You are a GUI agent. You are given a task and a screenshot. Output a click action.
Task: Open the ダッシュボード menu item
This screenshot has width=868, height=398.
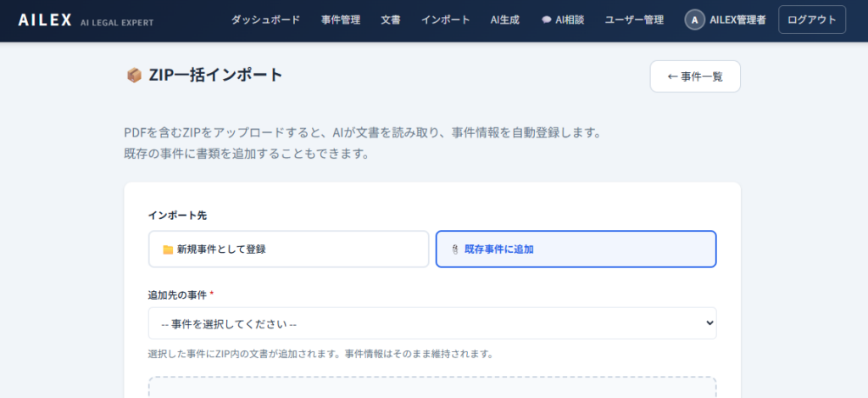tap(265, 20)
